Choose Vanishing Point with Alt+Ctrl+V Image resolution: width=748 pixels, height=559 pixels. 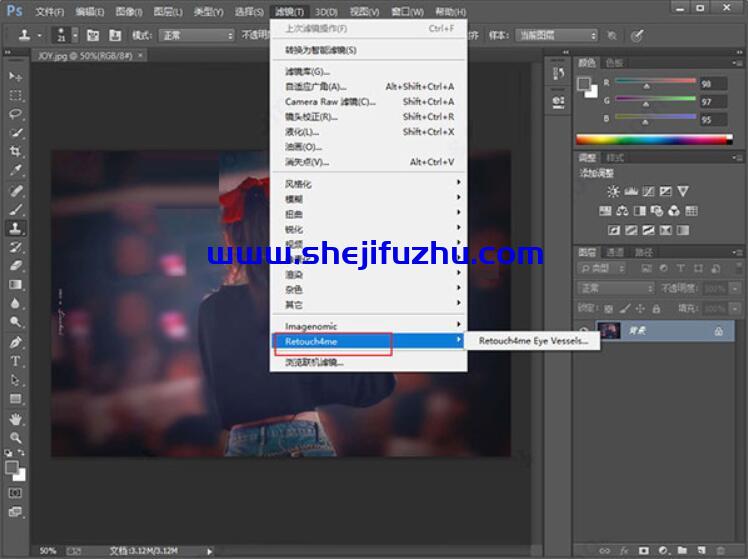368,162
